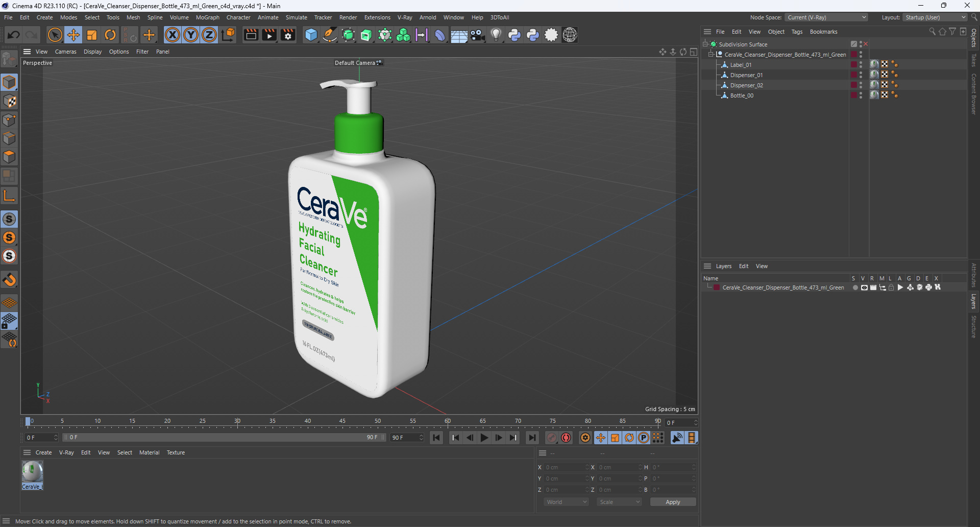Go to start of animation
Screen dimensions: 980x527
click(436, 438)
